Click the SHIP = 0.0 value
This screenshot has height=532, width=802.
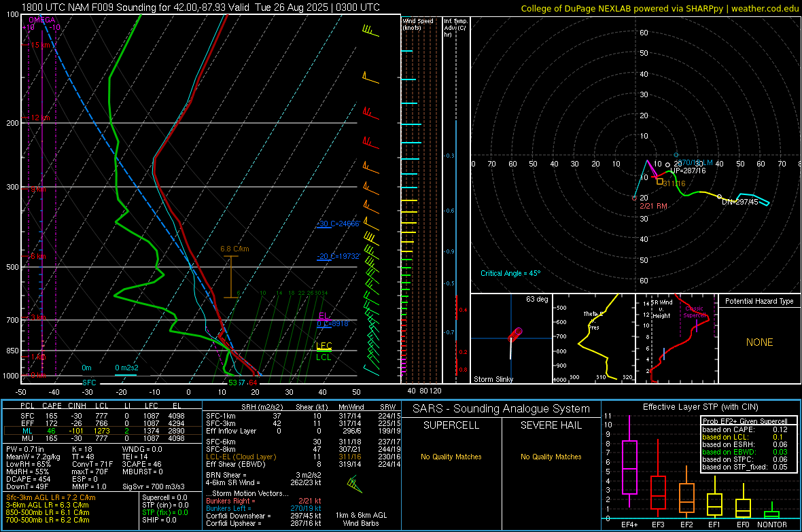tap(159, 520)
